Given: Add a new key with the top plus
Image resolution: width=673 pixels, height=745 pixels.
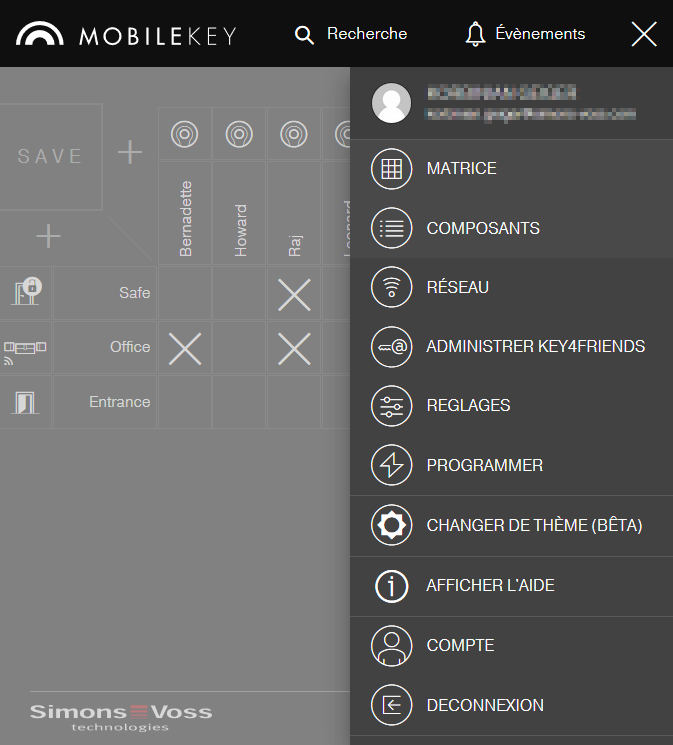Looking at the screenshot, I should coord(130,152).
